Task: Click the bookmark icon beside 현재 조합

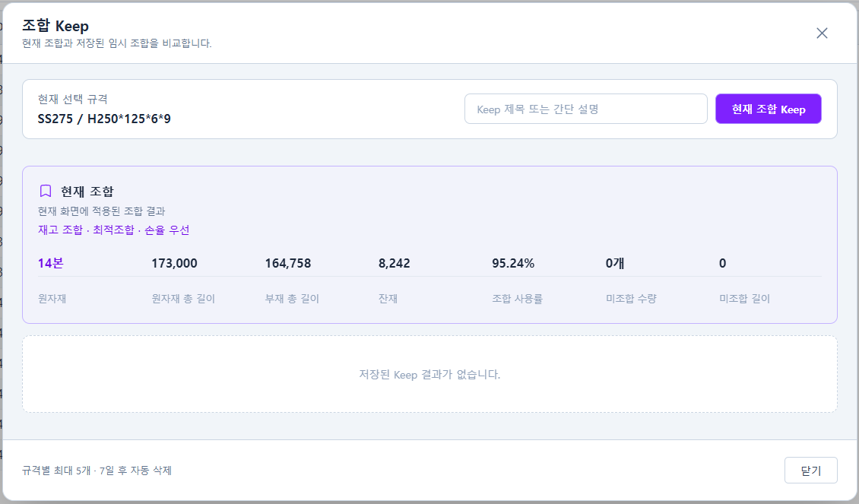Action: point(46,191)
